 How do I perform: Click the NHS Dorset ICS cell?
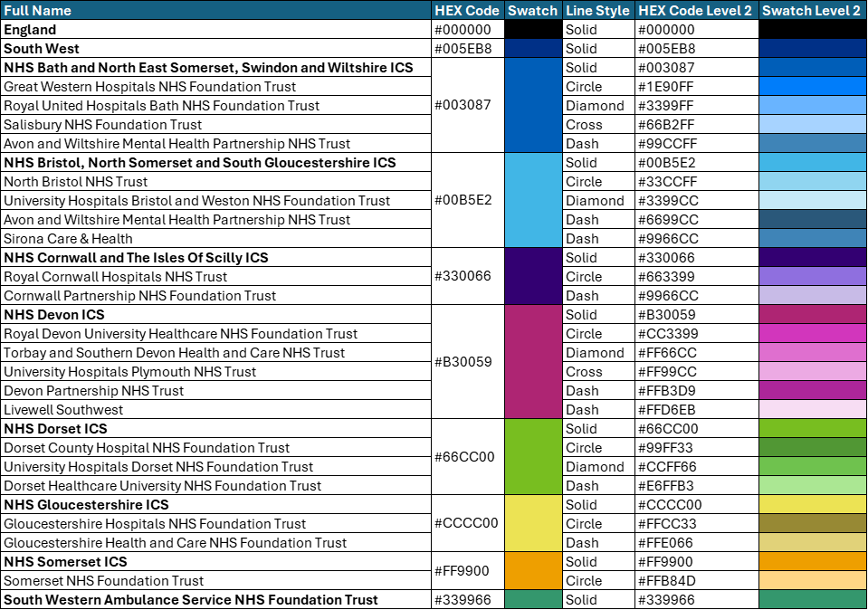coord(216,428)
